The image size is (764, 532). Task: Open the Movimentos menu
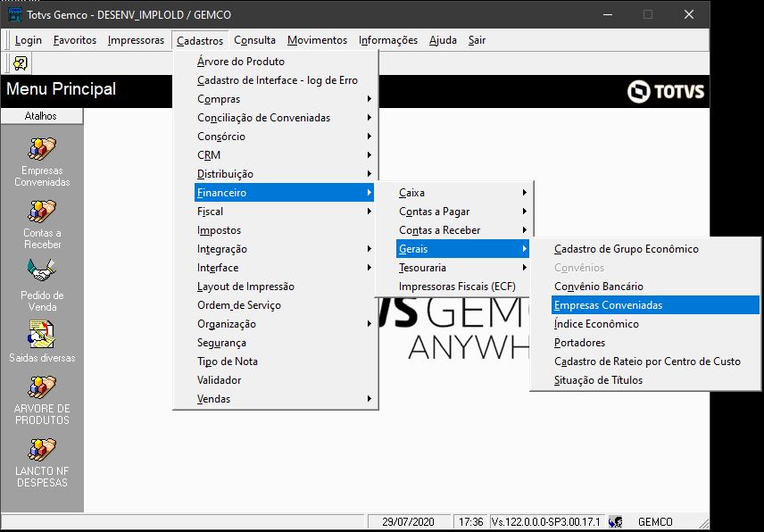(x=317, y=40)
